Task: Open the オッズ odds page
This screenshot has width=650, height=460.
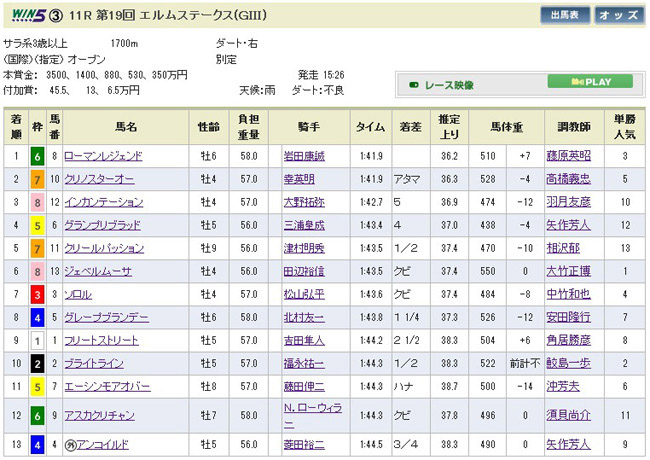Action: click(x=619, y=15)
